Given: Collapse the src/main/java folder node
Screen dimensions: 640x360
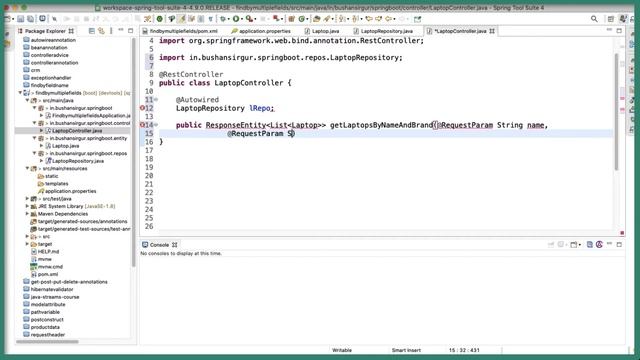Looking at the screenshot, I should 27,100.
